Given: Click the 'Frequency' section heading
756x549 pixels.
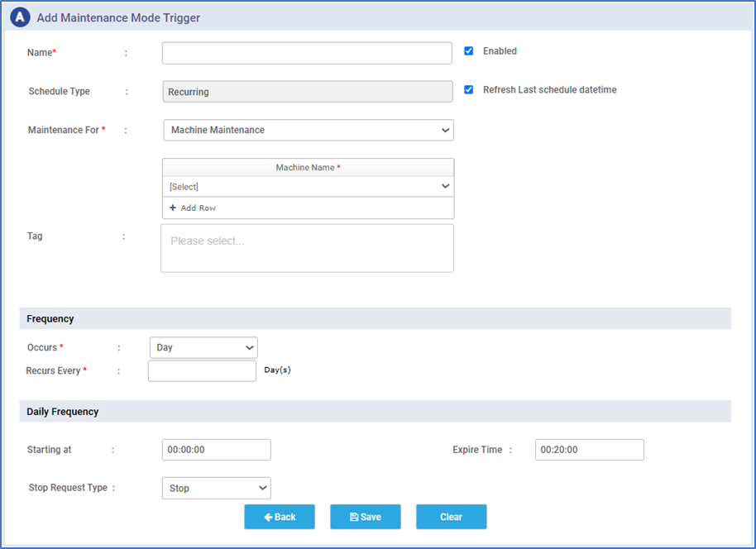Looking at the screenshot, I should point(50,318).
